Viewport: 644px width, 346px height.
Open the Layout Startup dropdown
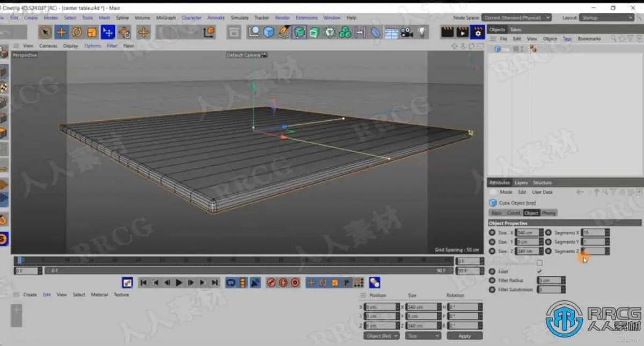[x=607, y=18]
